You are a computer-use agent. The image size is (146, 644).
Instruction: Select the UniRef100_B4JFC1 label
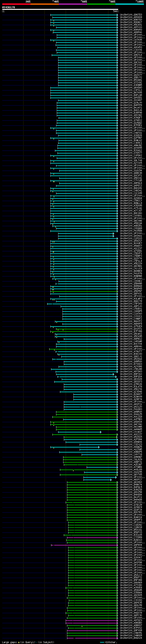[131, 497]
